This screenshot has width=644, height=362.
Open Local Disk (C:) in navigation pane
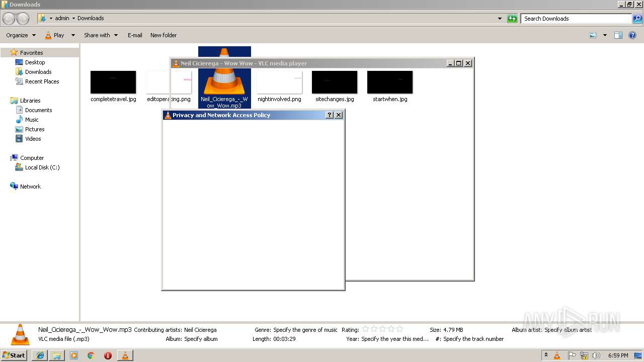coord(42,167)
